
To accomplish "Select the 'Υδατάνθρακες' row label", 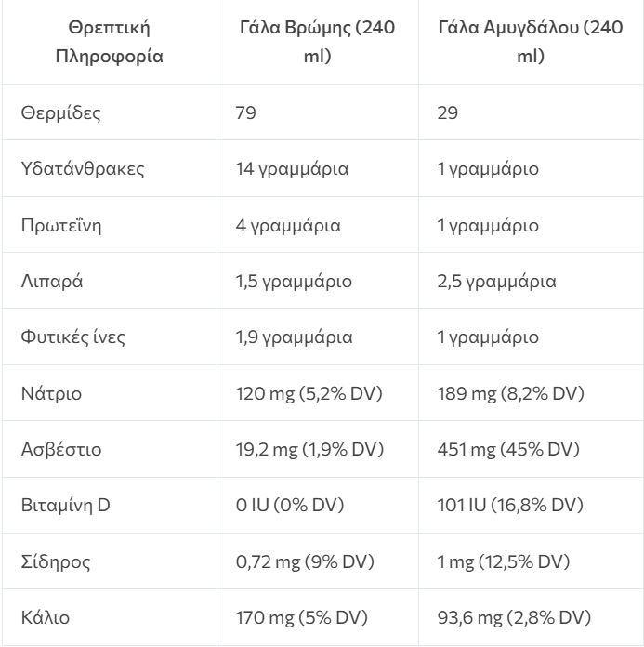I will coord(83,169).
